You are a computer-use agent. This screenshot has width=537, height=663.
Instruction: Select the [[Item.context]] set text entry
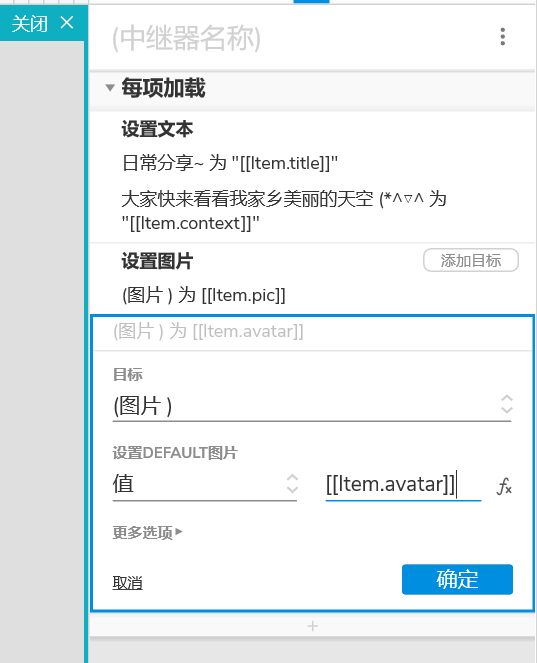[x=284, y=211]
